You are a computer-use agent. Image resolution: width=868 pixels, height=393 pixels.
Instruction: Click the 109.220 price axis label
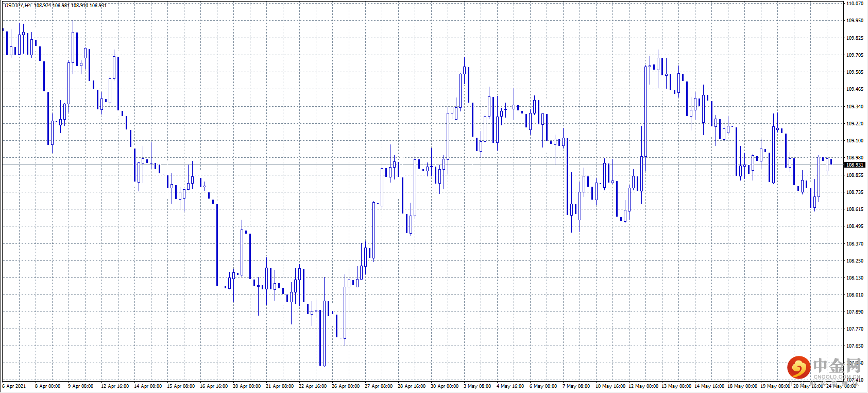[855, 124]
